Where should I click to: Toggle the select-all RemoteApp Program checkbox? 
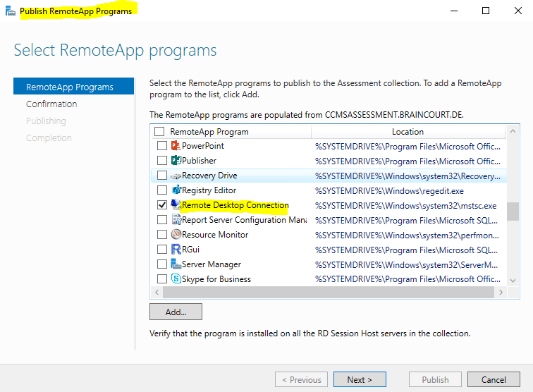tap(159, 132)
